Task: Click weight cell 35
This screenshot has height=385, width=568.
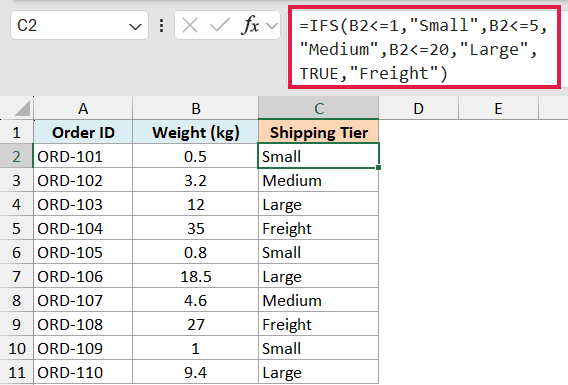Action: pos(196,228)
